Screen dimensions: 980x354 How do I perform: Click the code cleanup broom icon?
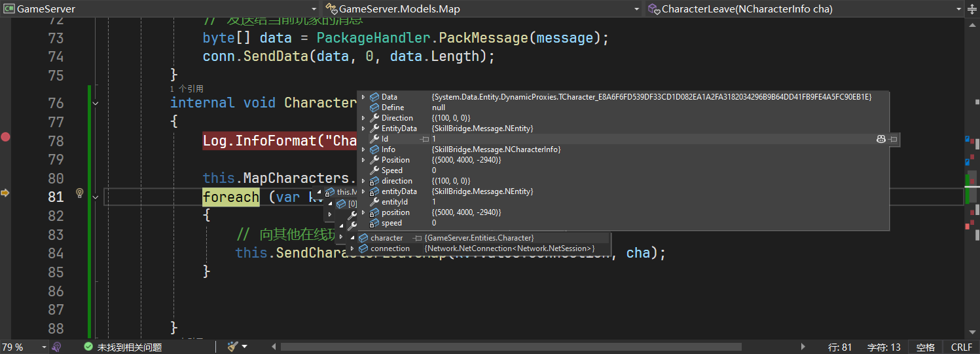(x=232, y=347)
